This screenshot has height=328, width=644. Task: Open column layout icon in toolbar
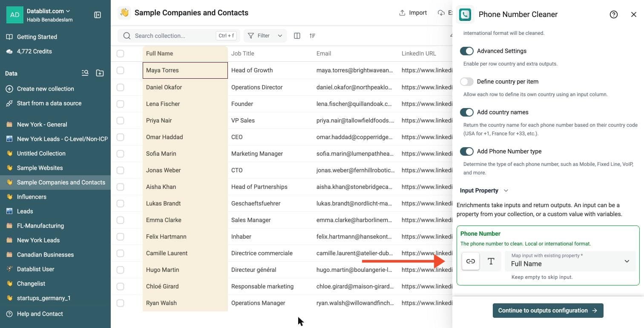coord(297,36)
